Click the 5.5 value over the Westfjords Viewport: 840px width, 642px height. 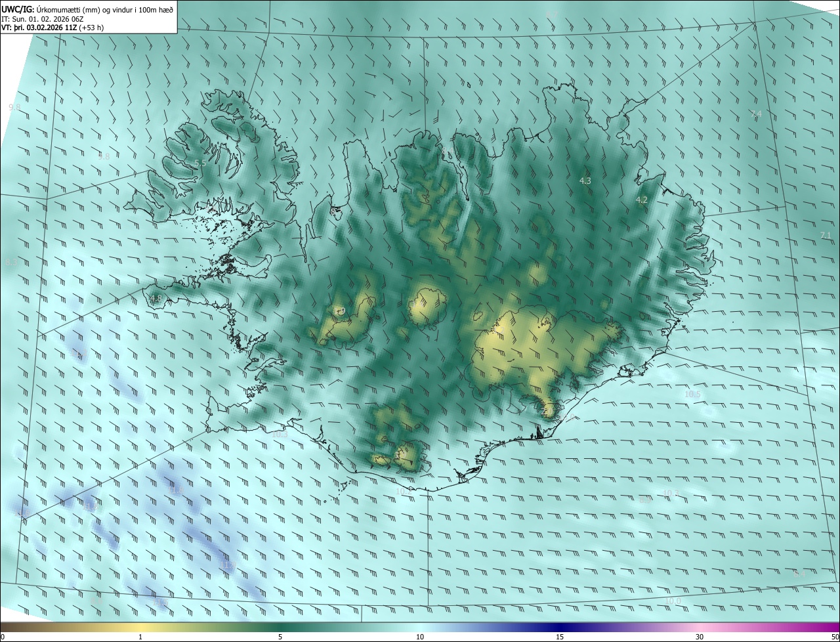click(200, 163)
